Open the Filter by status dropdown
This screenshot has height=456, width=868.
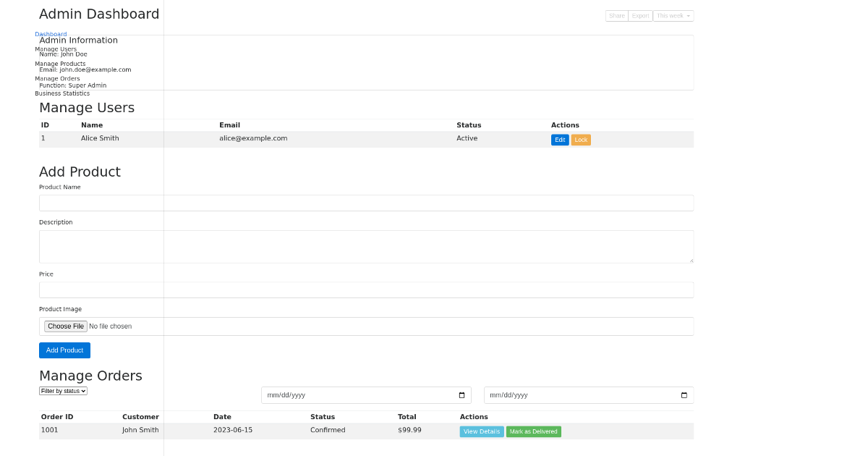[63, 390]
